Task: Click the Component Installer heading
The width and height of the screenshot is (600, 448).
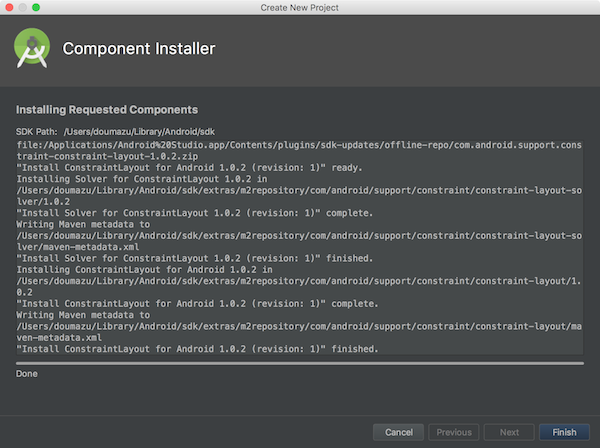Action: tap(139, 49)
